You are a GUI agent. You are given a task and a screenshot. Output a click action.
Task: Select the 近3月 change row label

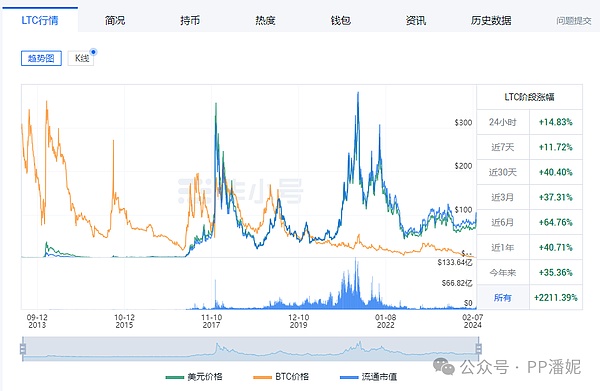point(503,197)
